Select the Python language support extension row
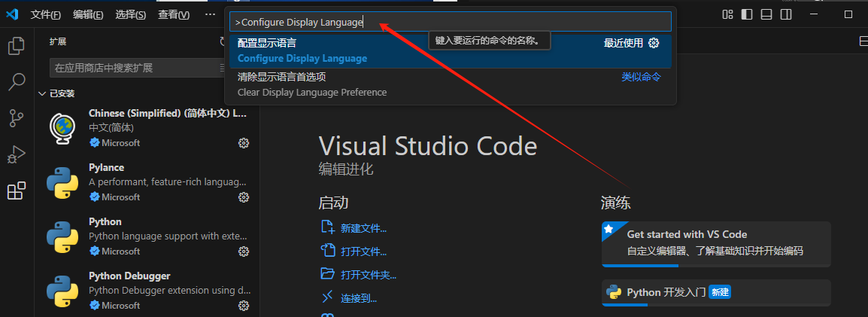This screenshot has height=317, width=868. [147, 236]
